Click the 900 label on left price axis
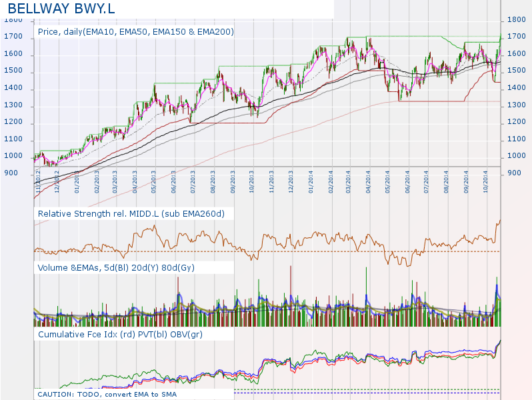This screenshot has width=532, height=400. tap(11, 173)
